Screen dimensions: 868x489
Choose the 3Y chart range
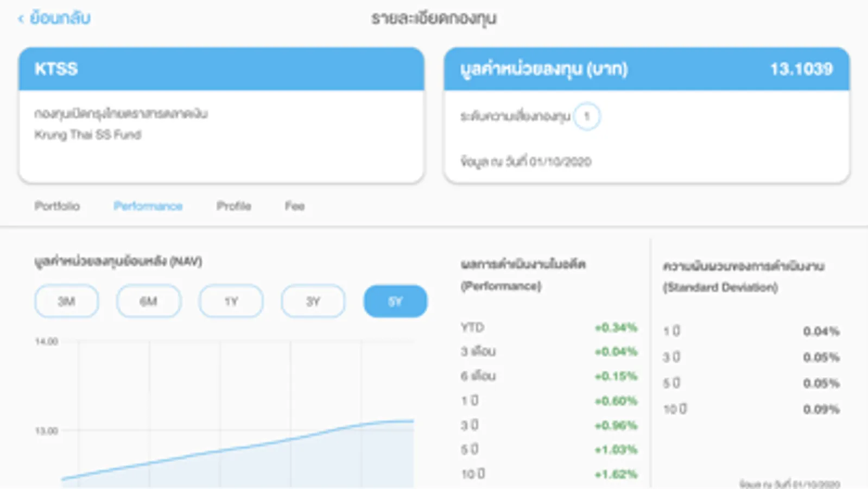(x=313, y=301)
